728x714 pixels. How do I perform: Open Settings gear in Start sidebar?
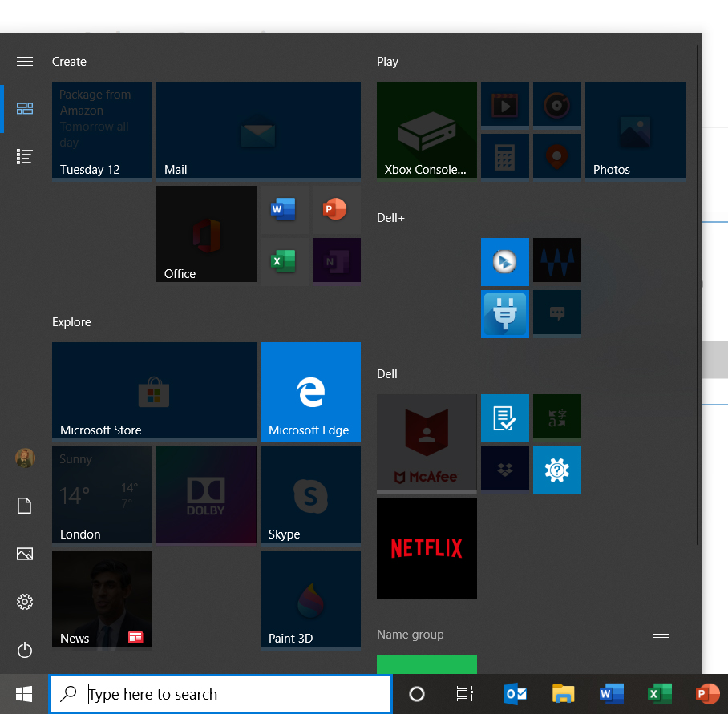pyautogui.click(x=25, y=602)
